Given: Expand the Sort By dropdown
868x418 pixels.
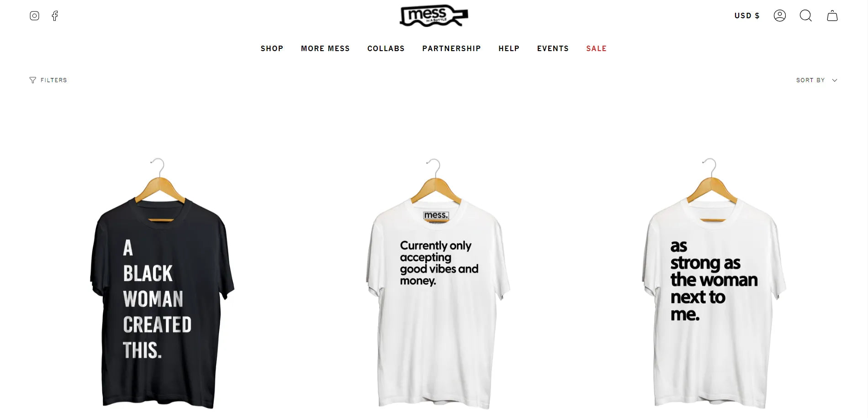Looking at the screenshot, I should tap(817, 80).
